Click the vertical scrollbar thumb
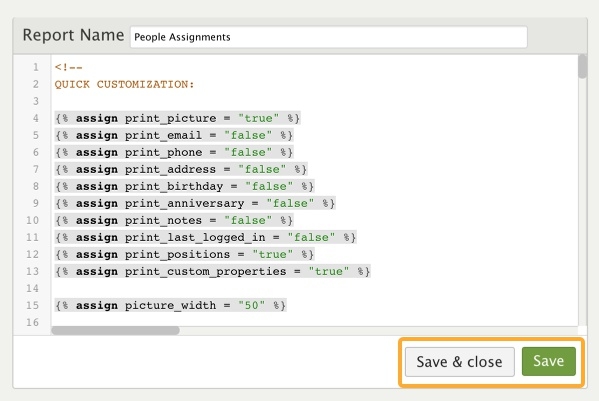The image size is (599, 401). tap(582, 66)
